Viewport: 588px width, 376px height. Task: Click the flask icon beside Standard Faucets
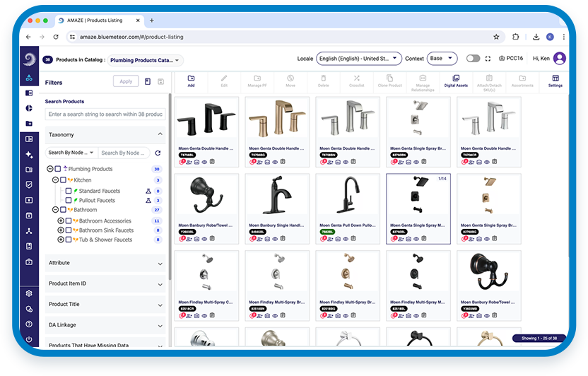[148, 191]
